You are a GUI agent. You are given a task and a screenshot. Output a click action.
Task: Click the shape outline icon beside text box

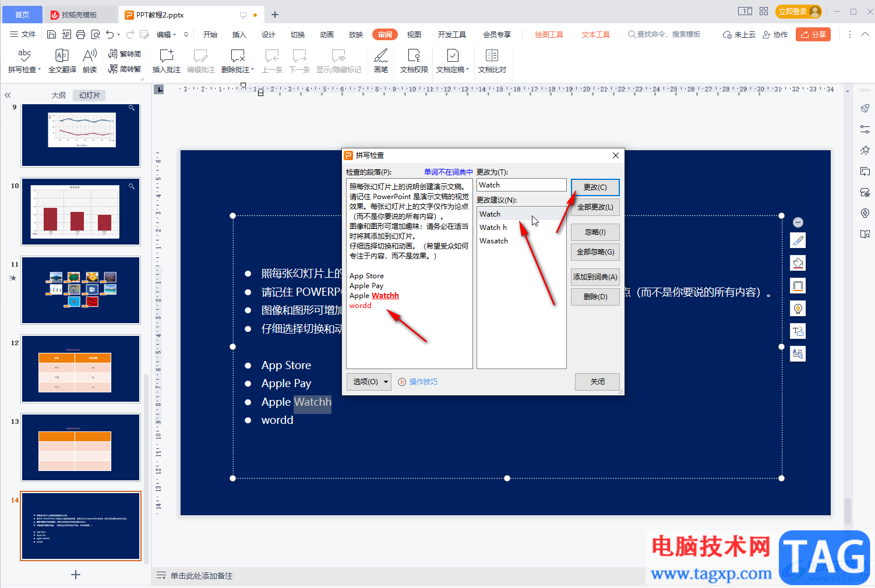798,286
